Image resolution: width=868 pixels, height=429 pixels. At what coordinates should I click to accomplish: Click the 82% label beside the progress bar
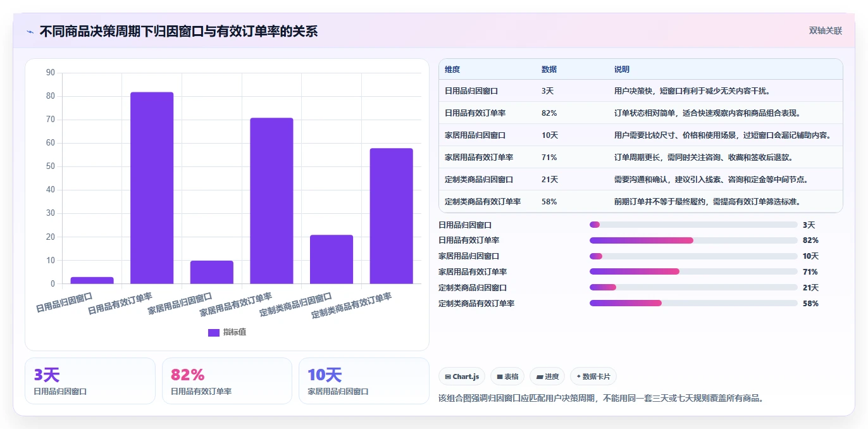coord(810,240)
